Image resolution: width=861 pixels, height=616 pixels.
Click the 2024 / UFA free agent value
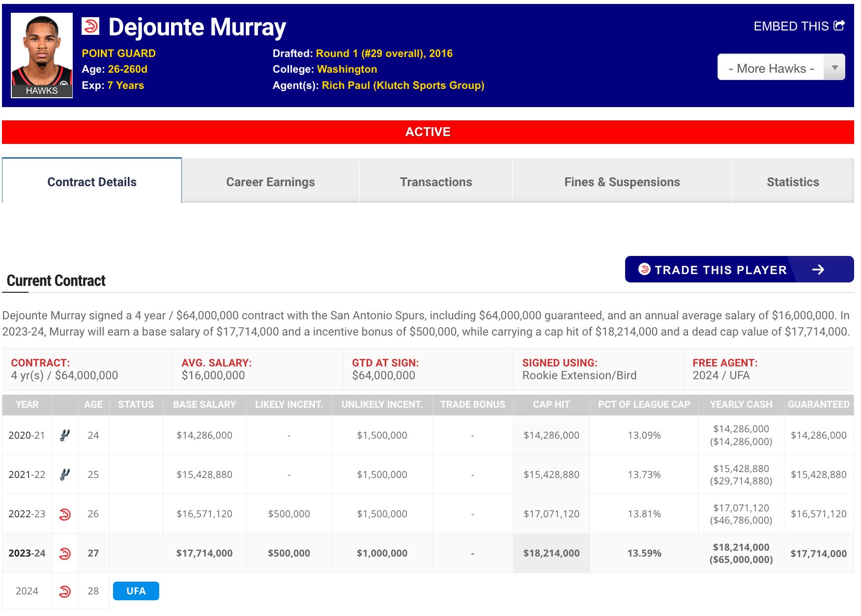click(721, 375)
